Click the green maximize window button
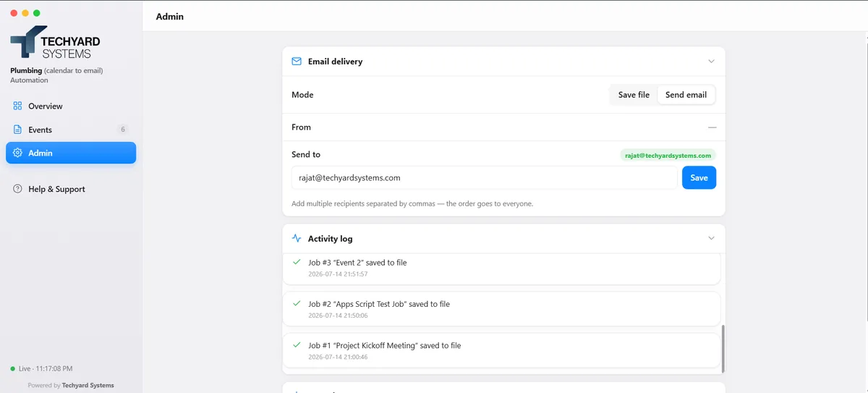The height and width of the screenshot is (393, 868). [37, 13]
